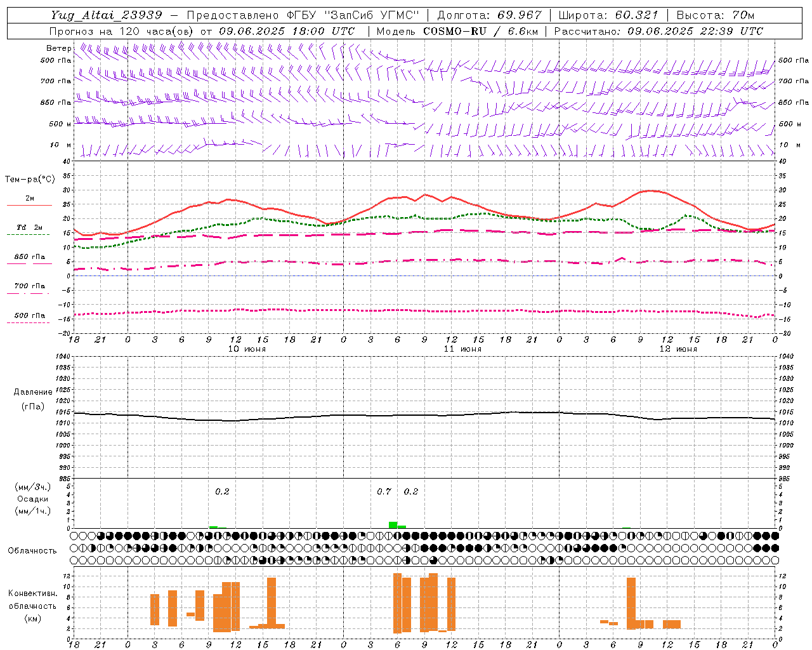Click the Облачность cloud cover label
Screen dimensions: 812x650
(32, 550)
